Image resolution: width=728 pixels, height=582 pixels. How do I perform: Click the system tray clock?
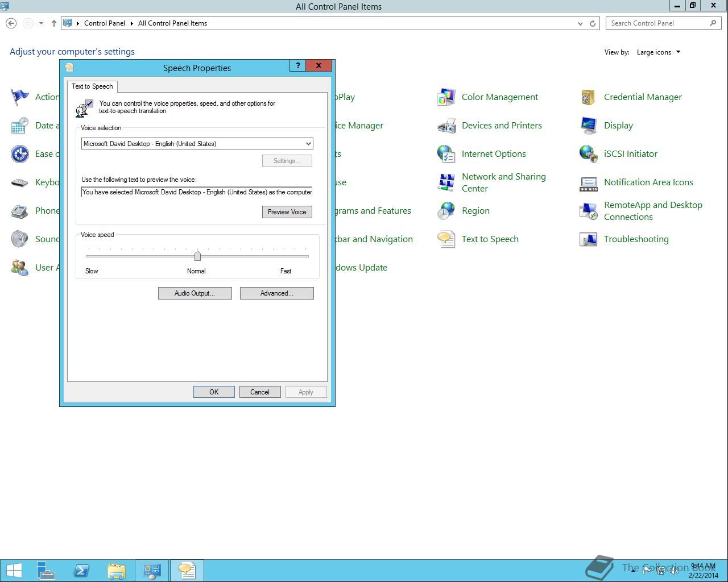tap(704, 571)
